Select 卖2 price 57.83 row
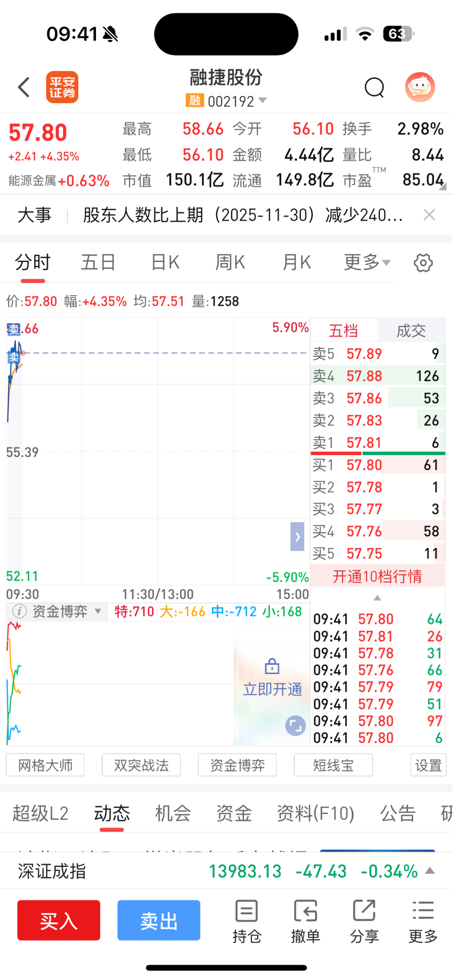The height and width of the screenshot is (980, 453). click(378, 421)
